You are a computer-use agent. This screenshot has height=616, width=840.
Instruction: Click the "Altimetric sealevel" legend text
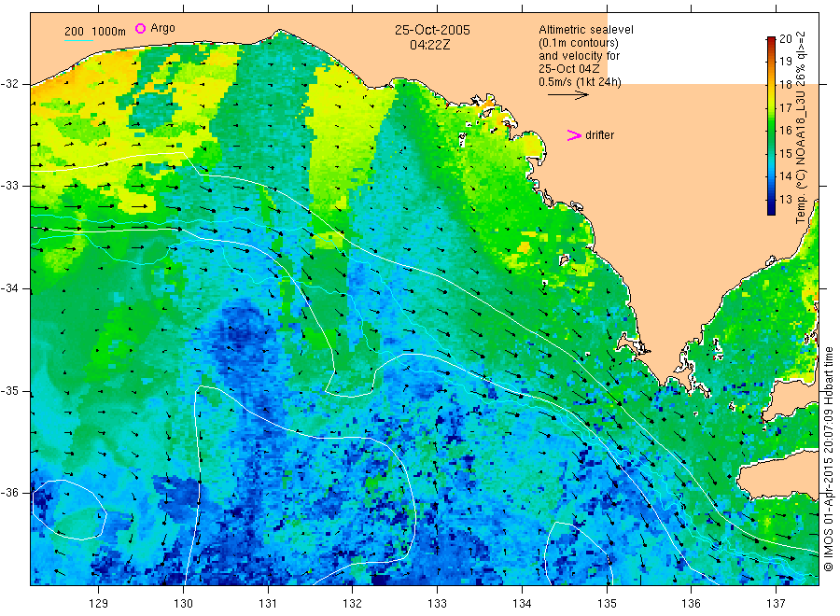[586, 30]
